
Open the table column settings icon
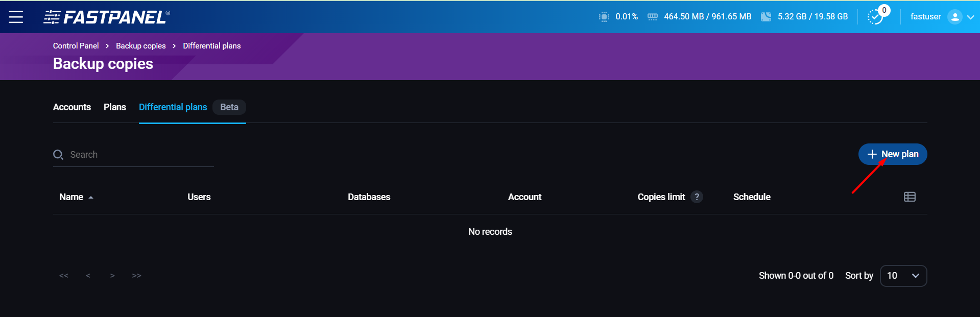click(909, 197)
